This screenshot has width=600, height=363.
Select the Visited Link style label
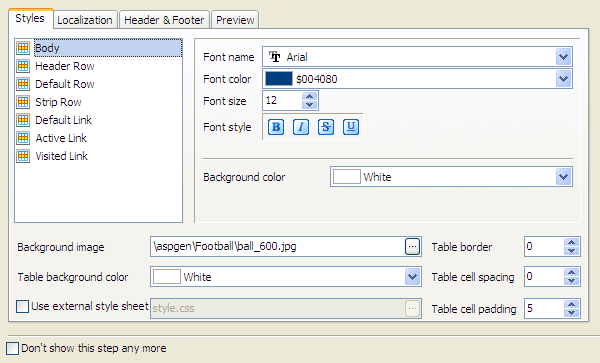tap(61, 156)
